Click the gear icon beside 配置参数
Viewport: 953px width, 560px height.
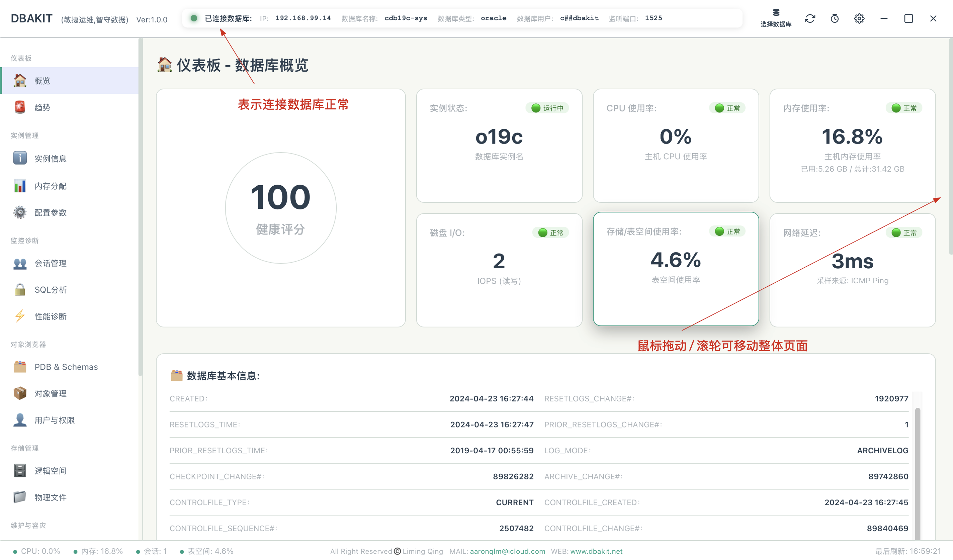click(x=20, y=212)
